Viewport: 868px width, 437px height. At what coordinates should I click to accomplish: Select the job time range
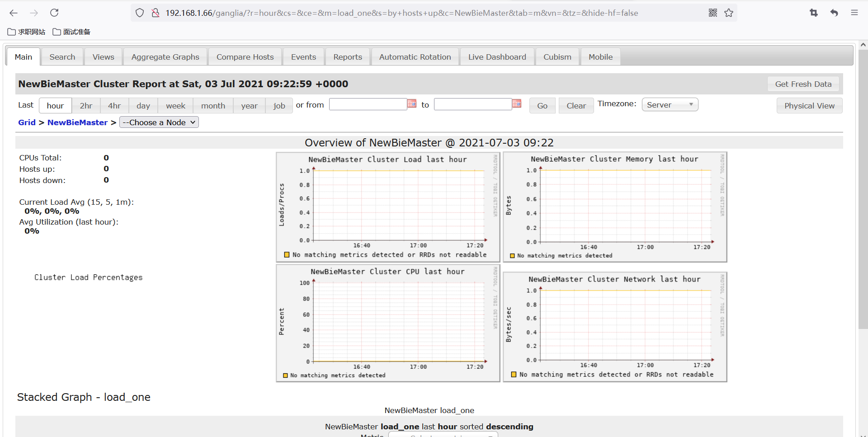(x=279, y=106)
